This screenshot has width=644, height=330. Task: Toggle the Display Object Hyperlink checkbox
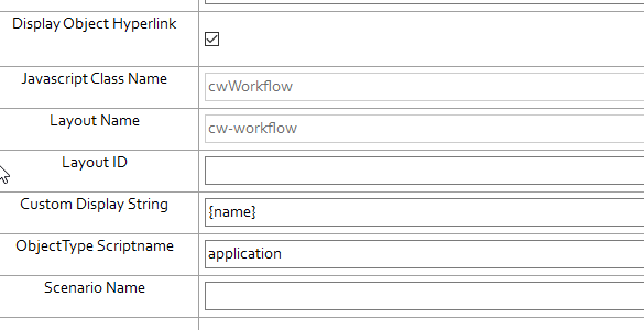coord(212,39)
